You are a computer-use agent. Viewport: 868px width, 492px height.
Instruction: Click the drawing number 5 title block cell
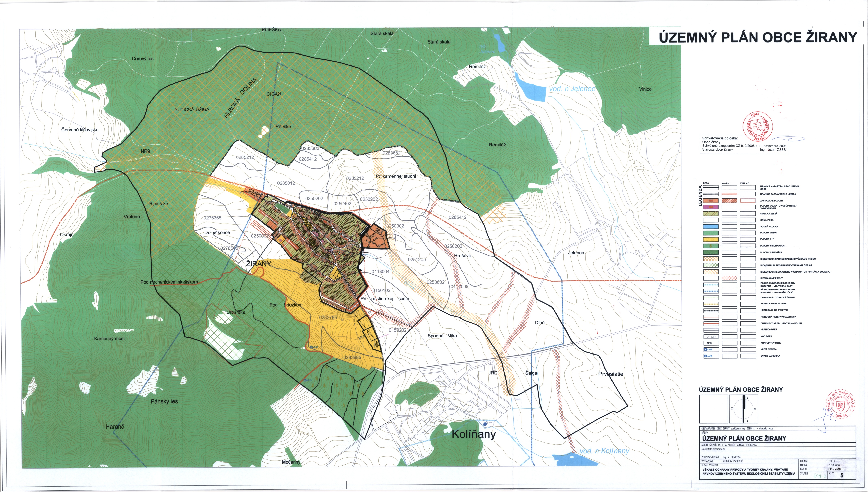tap(842, 476)
